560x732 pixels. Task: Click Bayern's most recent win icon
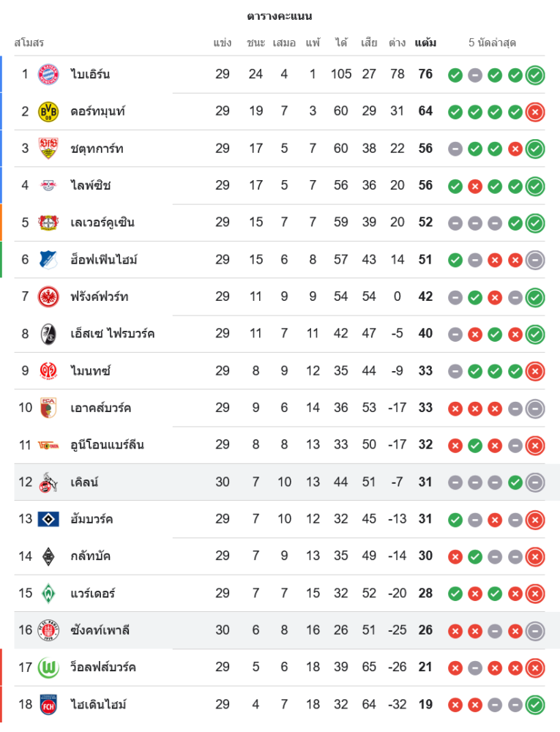click(535, 74)
